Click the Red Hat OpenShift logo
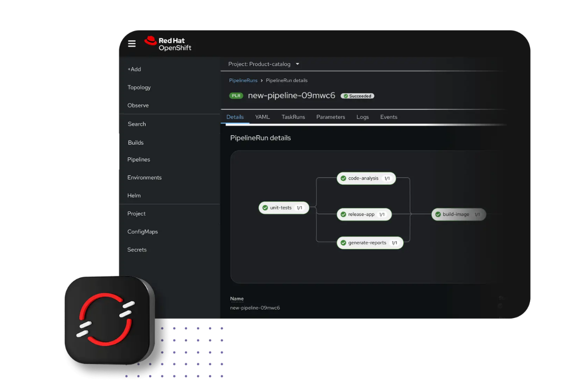The image size is (588, 392). pos(168,44)
